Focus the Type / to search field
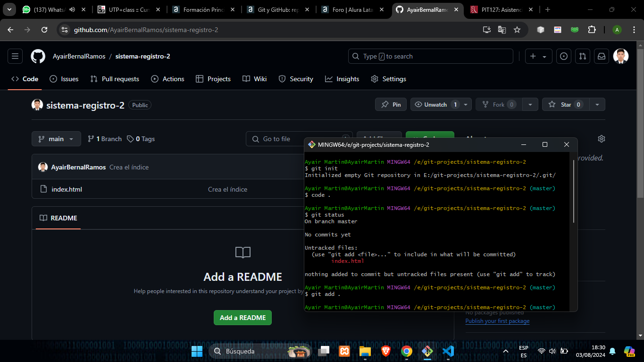 pyautogui.click(x=431, y=56)
